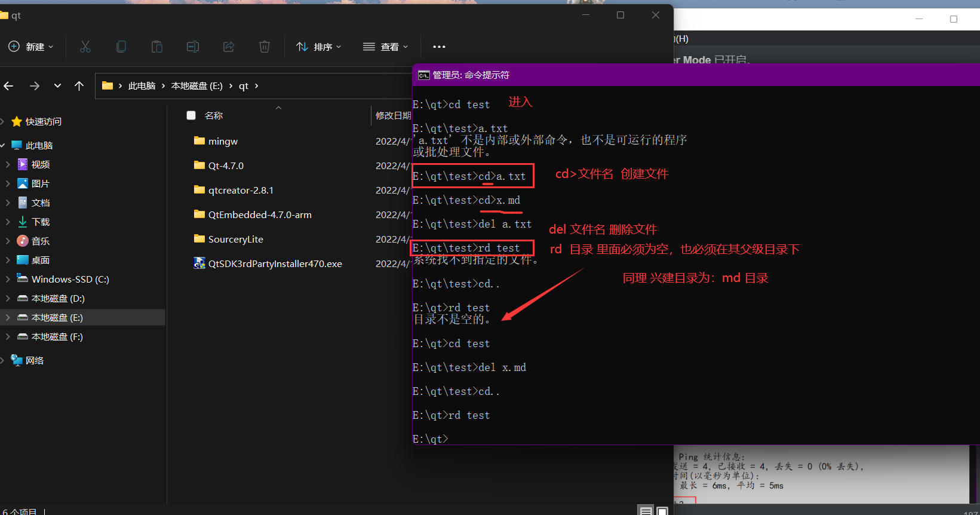Click the qt segment in address breadcrumb
The height and width of the screenshot is (515, 980).
point(244,86)
